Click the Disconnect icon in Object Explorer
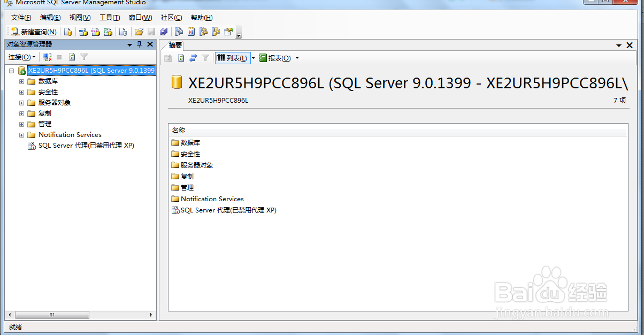The width and height of the screenshot is (644, 335). [48, 57]
